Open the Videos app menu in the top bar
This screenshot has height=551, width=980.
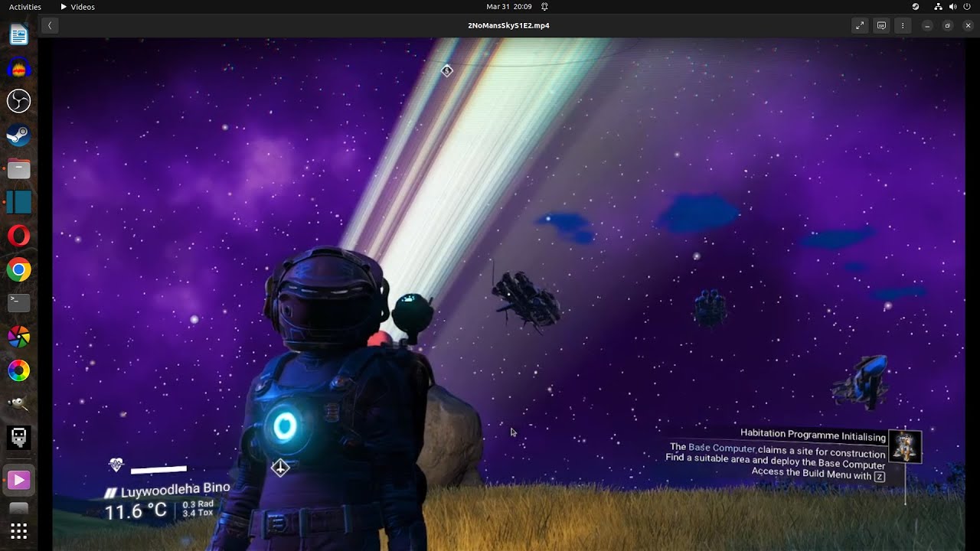[78, 6]
